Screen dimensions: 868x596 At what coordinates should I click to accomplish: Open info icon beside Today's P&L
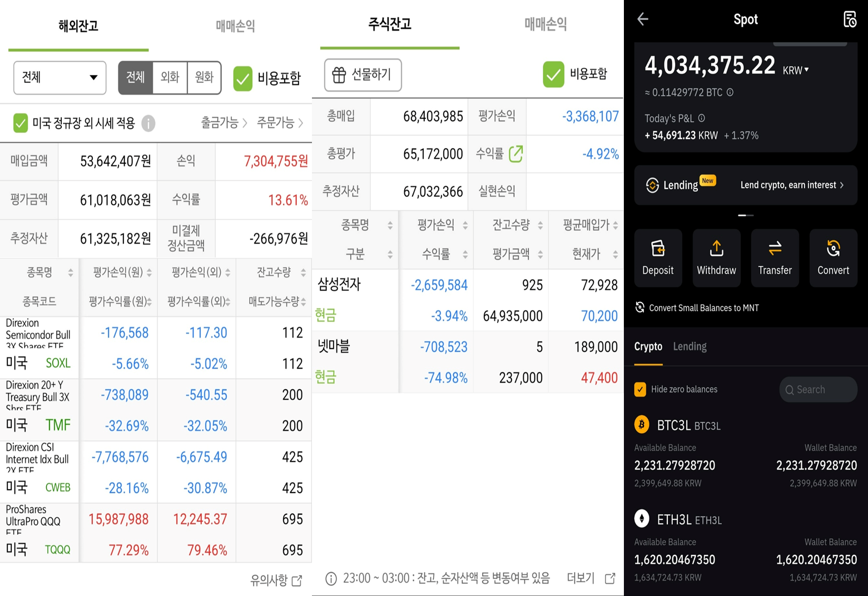click(x=702, y=118)
